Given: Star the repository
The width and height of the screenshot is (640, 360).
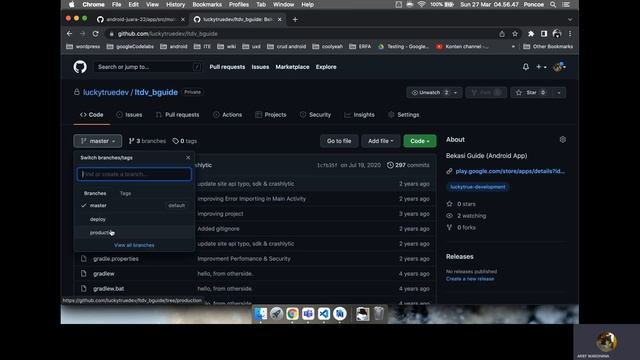Looking at the screenshot, I should [x=531, y=93].
